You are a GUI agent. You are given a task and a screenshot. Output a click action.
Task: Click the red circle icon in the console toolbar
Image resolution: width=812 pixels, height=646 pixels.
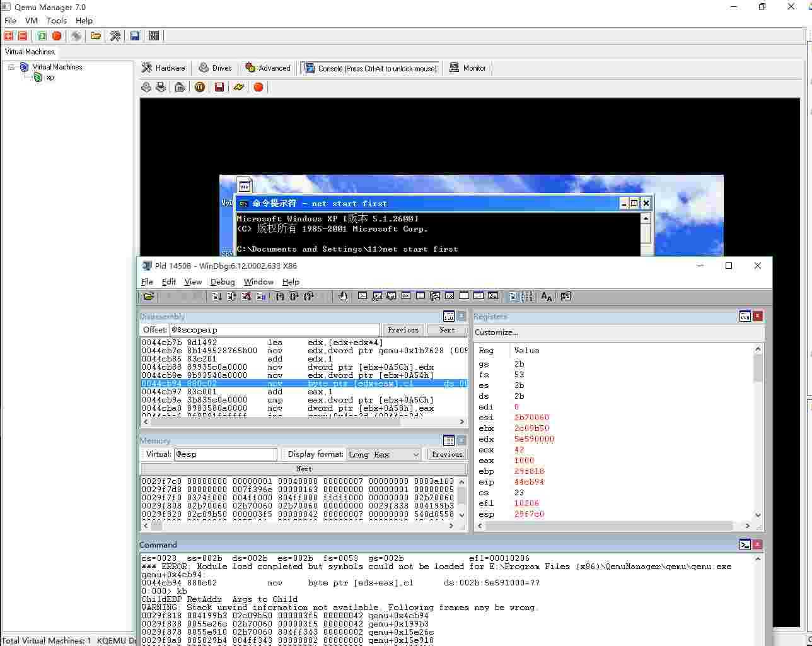[258, 87]
